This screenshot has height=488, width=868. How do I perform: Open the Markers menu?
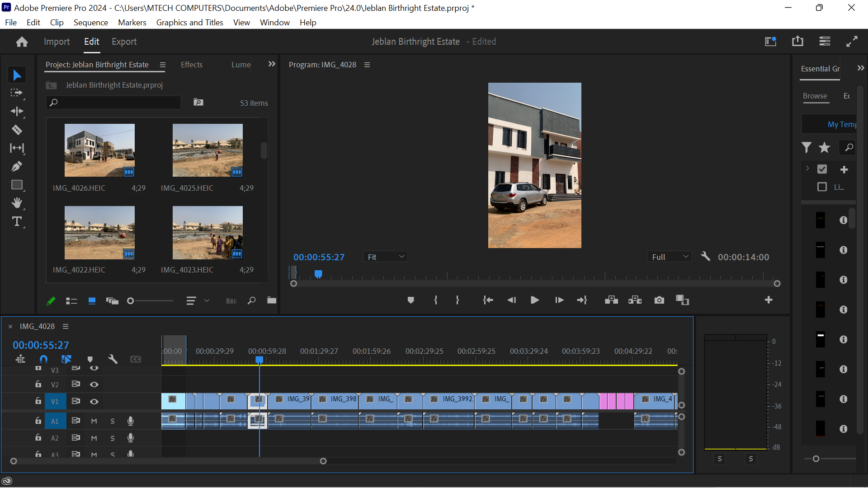pos(132,23)
